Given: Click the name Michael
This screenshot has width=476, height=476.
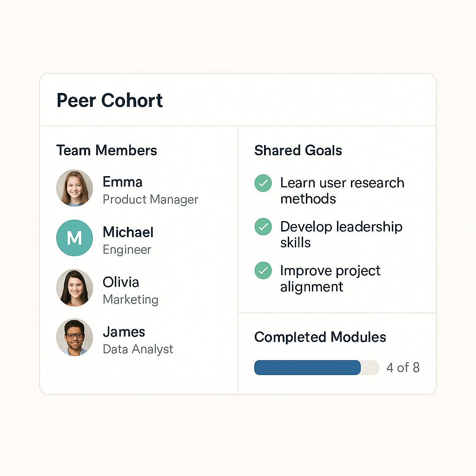Looking at the screenshot, I should pyautogui.click(x=128, y=232).
